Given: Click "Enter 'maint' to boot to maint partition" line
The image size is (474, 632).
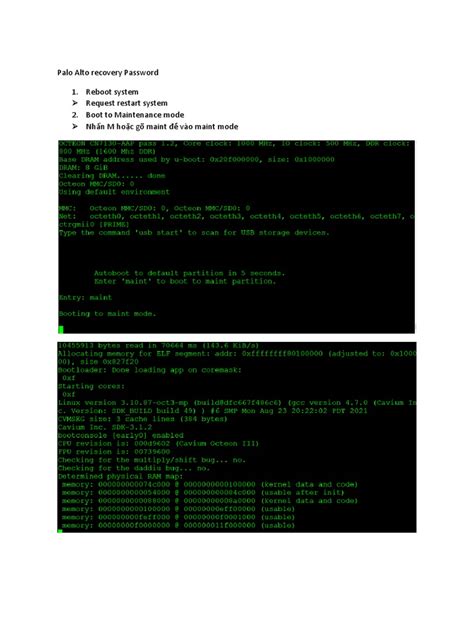Looking at the screenshot, I should pyautogui.click(x=185, y=281).
